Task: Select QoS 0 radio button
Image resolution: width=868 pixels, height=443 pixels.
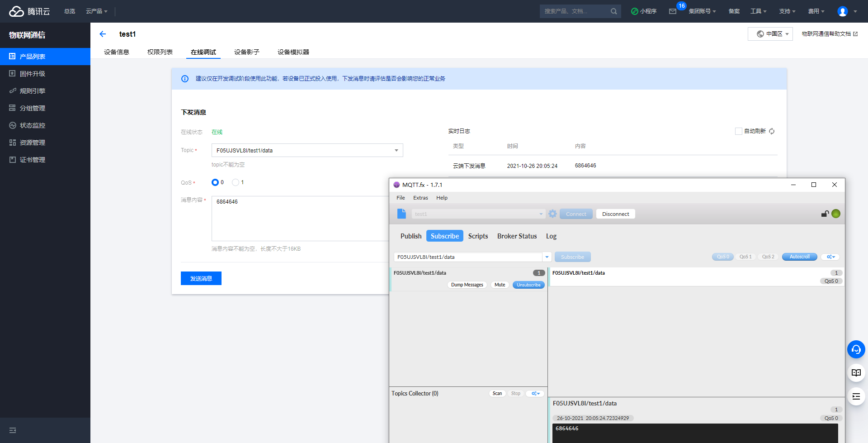Action: pyautogui.click(x=215, y=182)
